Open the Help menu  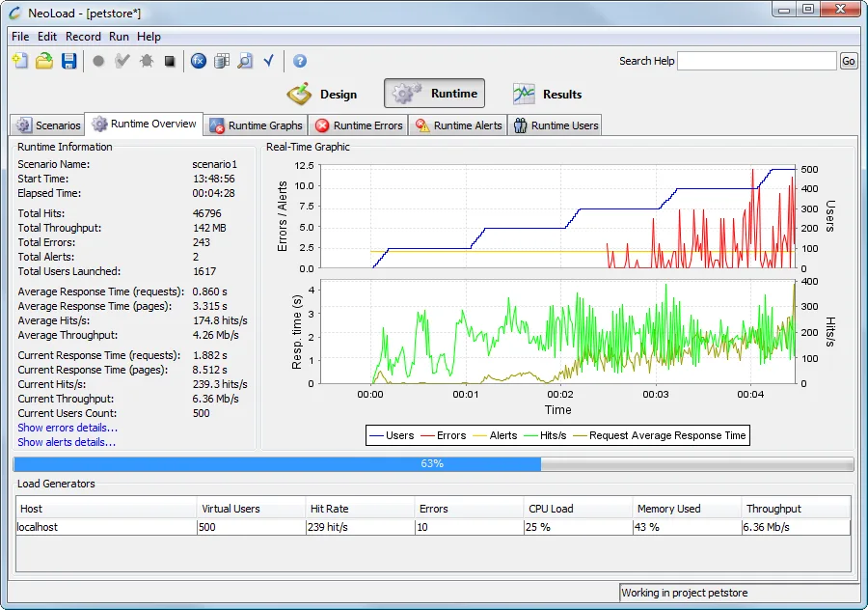tap(149, 37)
